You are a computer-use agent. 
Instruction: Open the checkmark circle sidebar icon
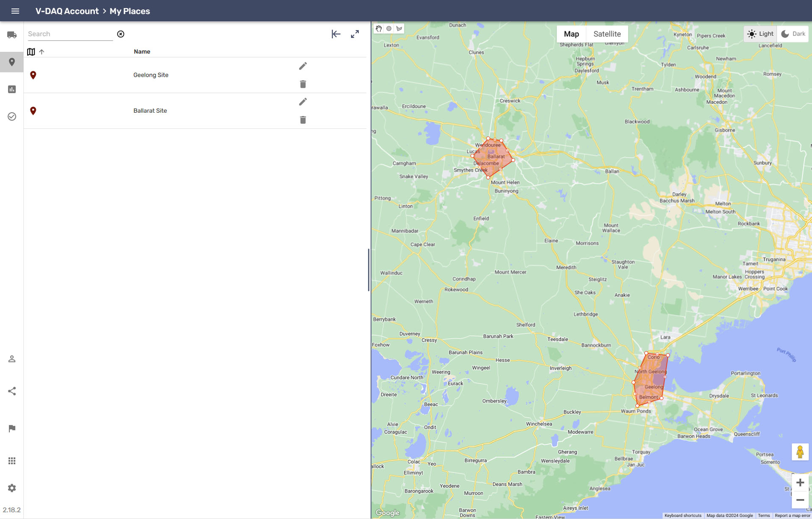(12, 117)
